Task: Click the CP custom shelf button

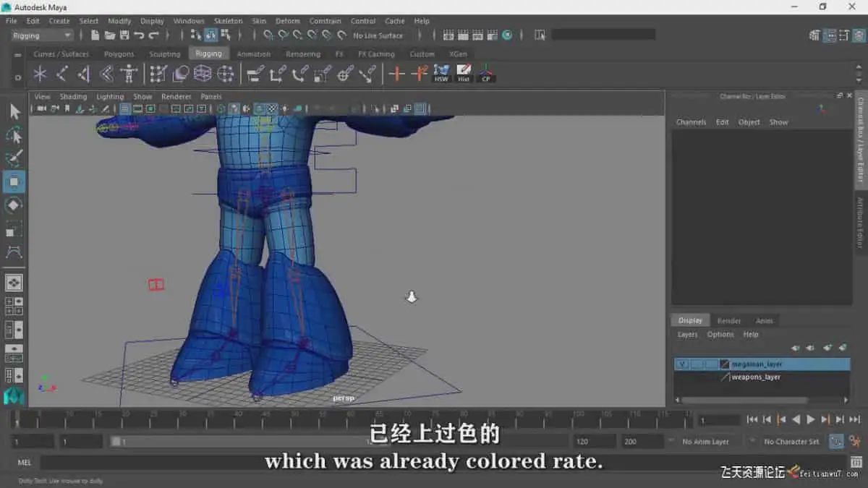Action: click(486, 73)
